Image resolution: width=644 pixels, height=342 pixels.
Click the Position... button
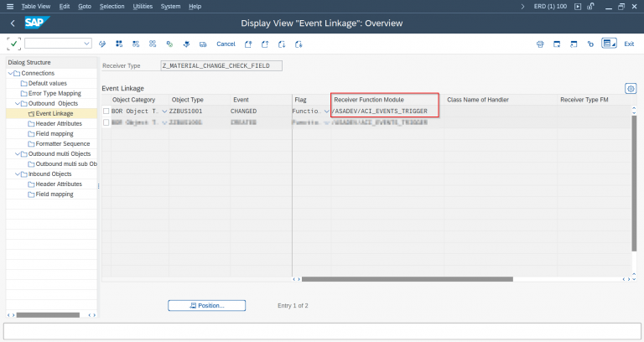click(206, 305)
